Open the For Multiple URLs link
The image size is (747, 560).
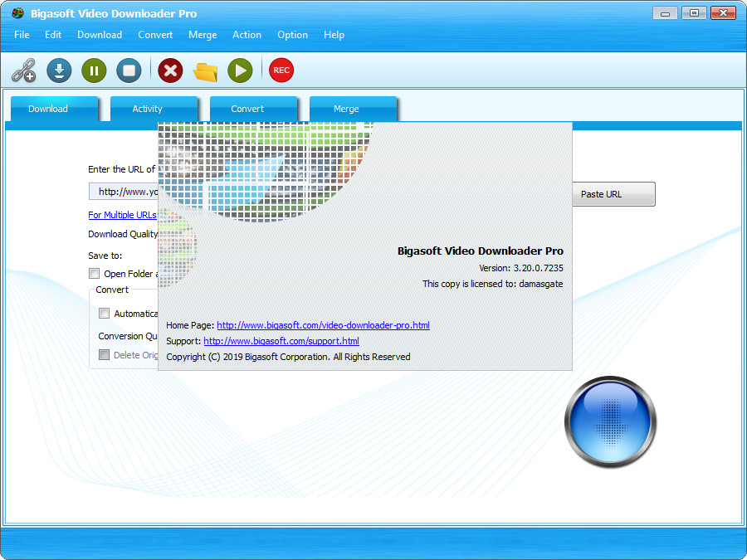click(x=123, y=215)
